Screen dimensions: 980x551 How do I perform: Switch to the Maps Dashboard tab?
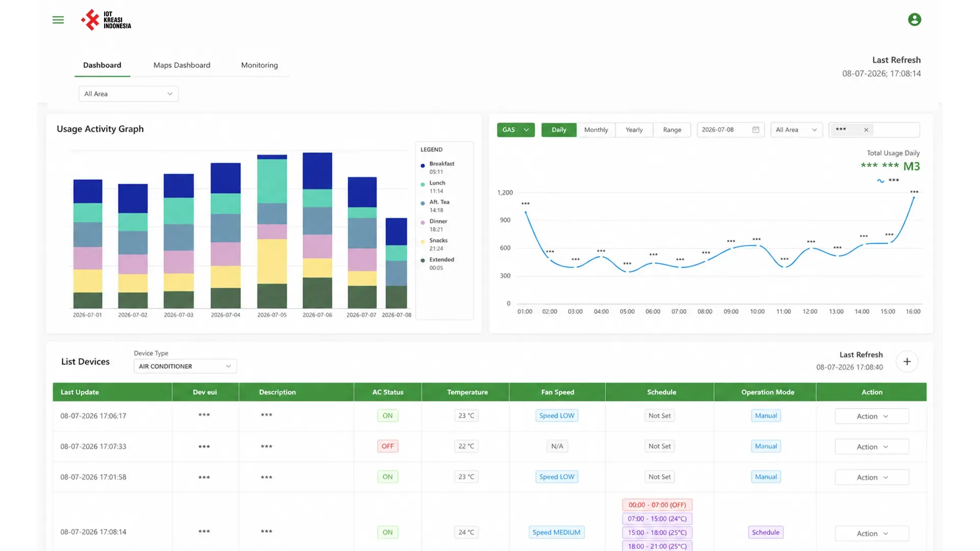coord(182,65)
